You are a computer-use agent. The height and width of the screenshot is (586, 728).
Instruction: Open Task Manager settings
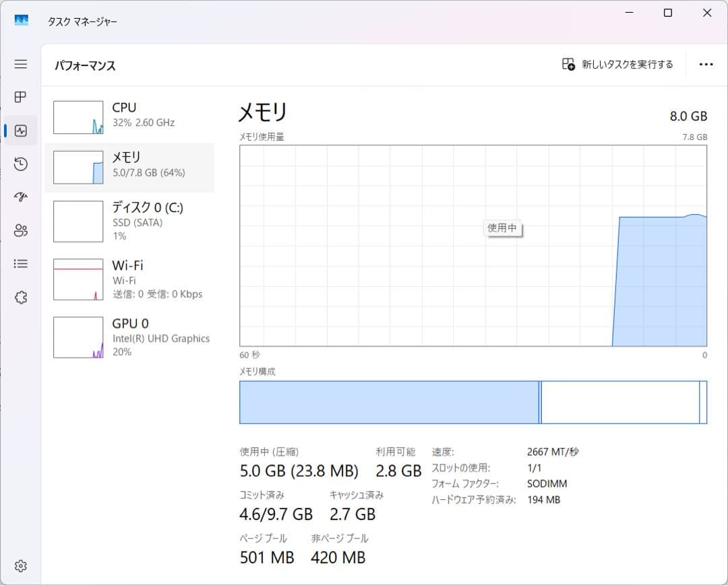point(20,566)
